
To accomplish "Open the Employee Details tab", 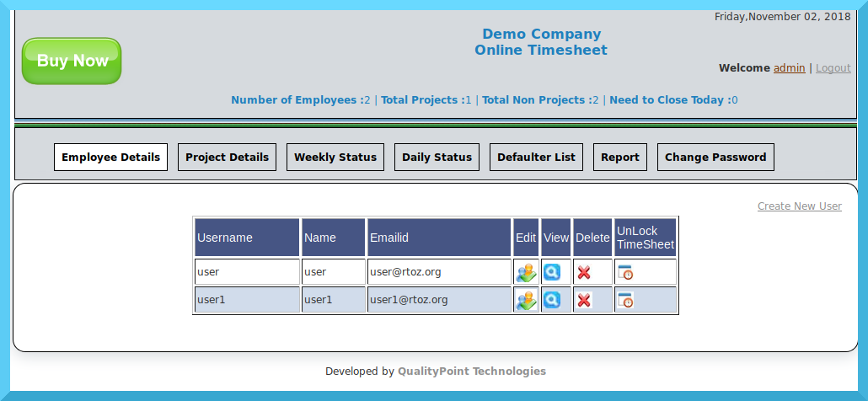I will point(110,157).
